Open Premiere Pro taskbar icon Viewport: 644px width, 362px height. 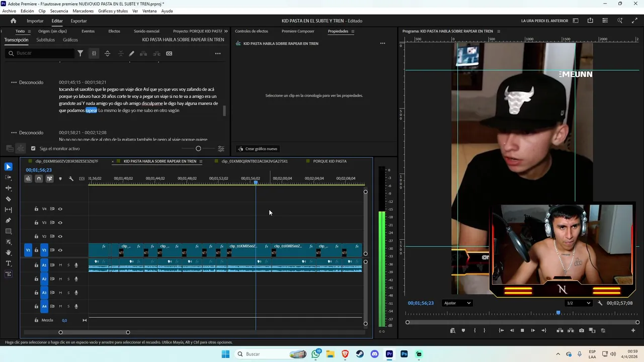coord(389,354)
